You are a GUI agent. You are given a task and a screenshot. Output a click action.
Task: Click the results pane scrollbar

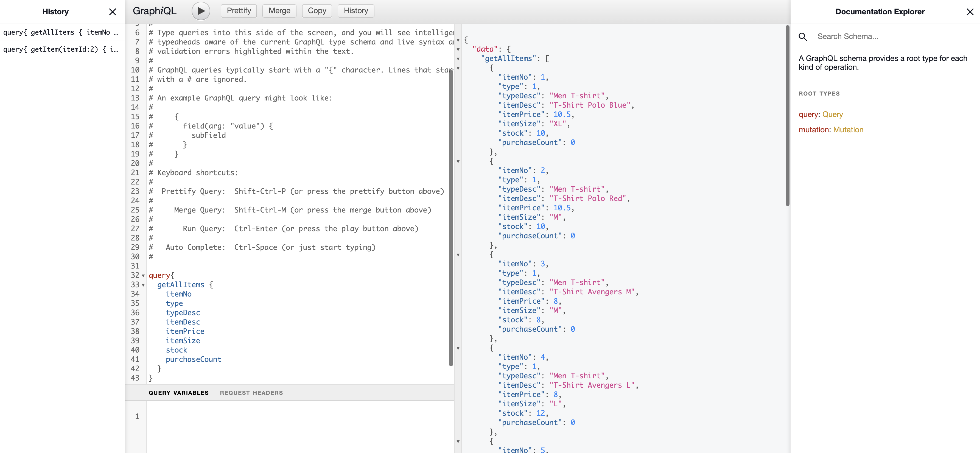[787, 114]
